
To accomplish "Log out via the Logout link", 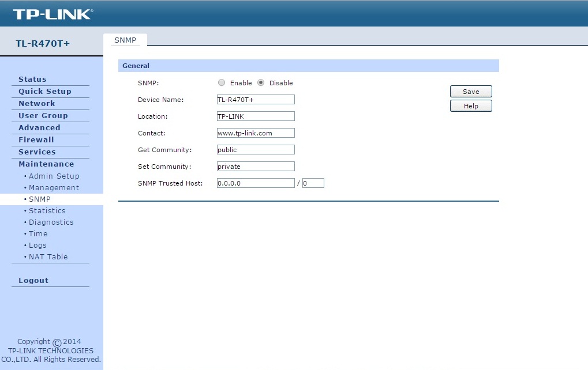I will tap(33, 281).
